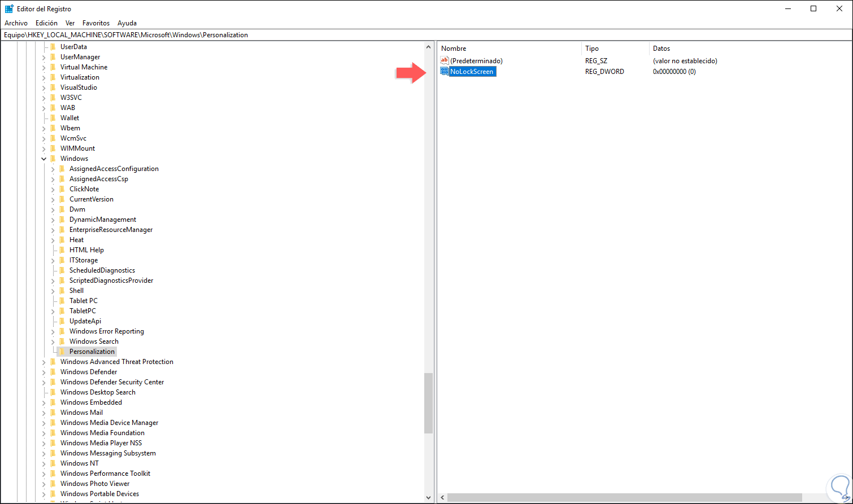
Task: Expand the Windows Advanced Threat Protection key
Action: coord(44,362)
